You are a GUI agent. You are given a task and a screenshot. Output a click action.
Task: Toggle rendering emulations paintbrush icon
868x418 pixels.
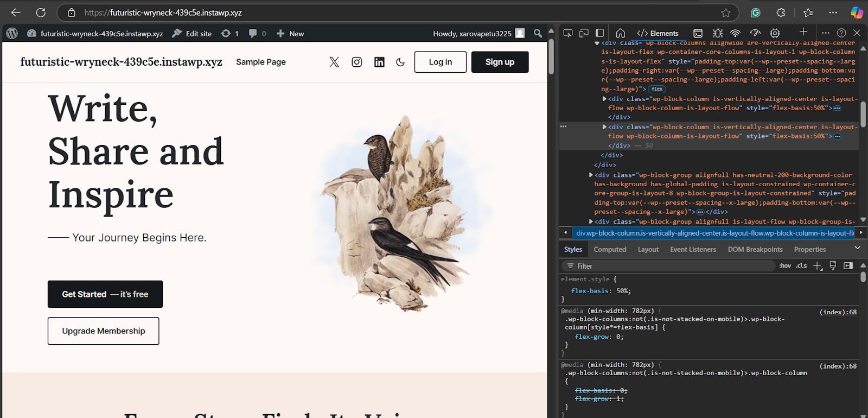click(833, 266)
